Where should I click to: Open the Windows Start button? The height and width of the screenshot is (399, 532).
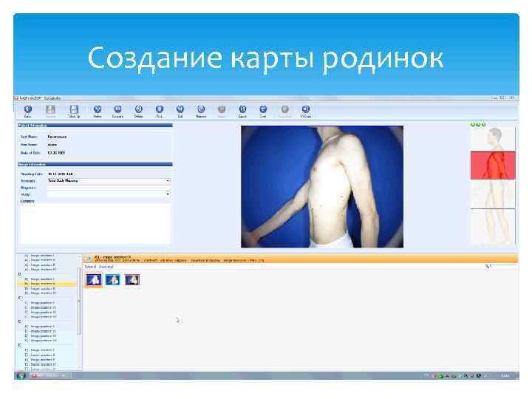coord(21,375)
